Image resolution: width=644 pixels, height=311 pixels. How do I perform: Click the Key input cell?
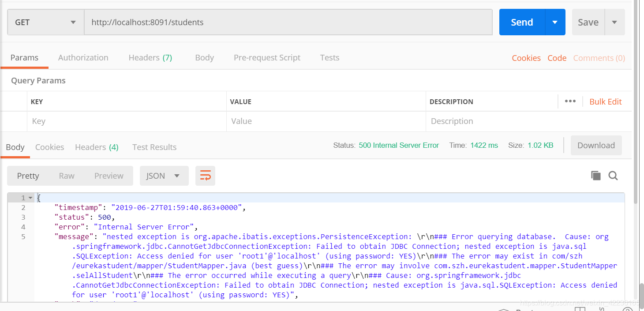point(127,121)
